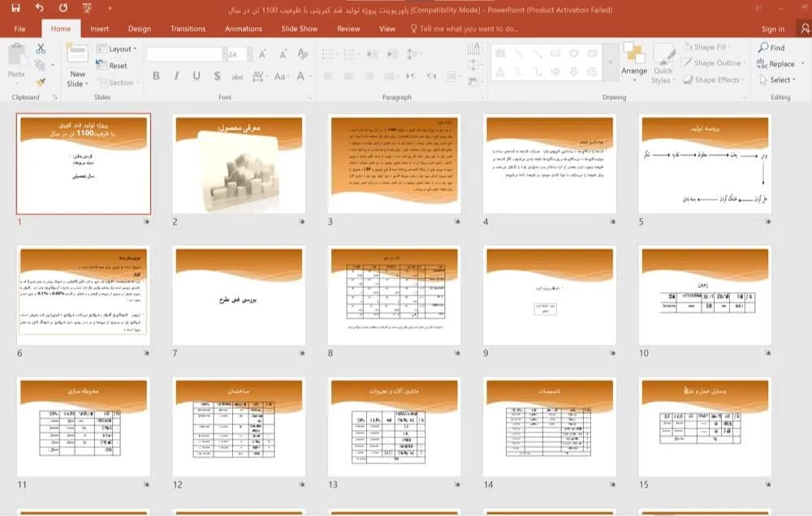The height and width of the screenshot is (516, 812).
Task: Reset the slide layout with Reset button
Action: 112,66
